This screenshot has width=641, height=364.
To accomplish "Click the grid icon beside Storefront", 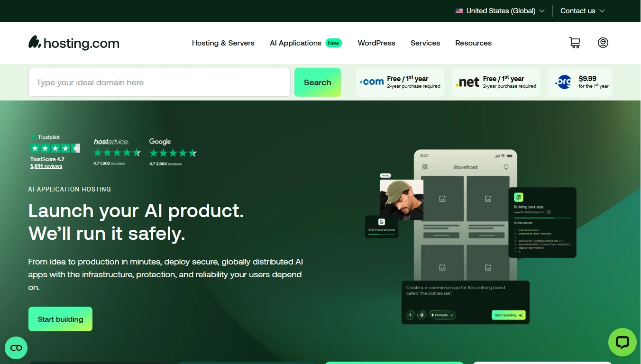I will 425,167.
